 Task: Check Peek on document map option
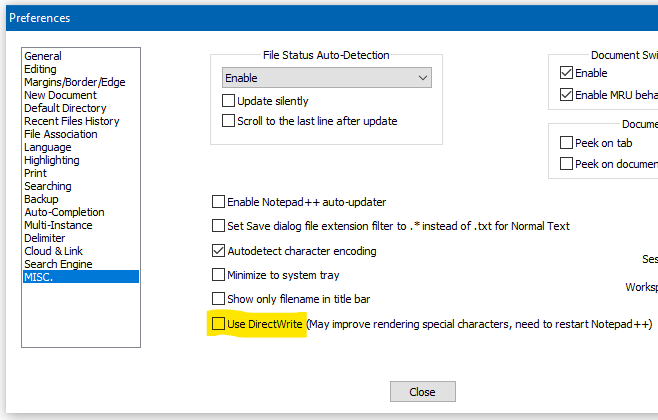point(566,163)
